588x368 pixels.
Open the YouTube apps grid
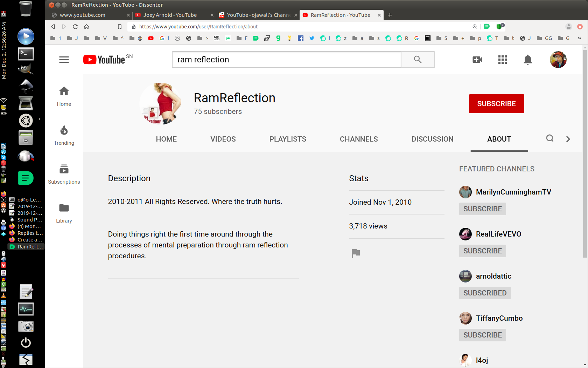pyautogui.click(x=503, y=60)
